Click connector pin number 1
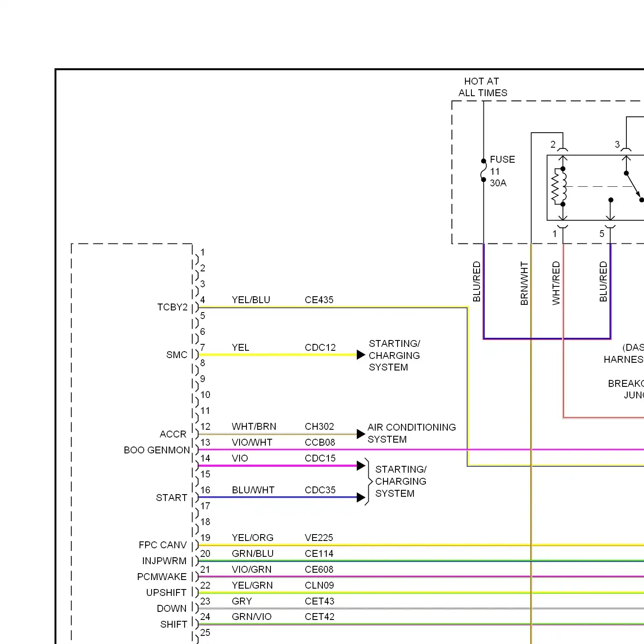This screenshot has height=644, width=644. tap(203, 252)
